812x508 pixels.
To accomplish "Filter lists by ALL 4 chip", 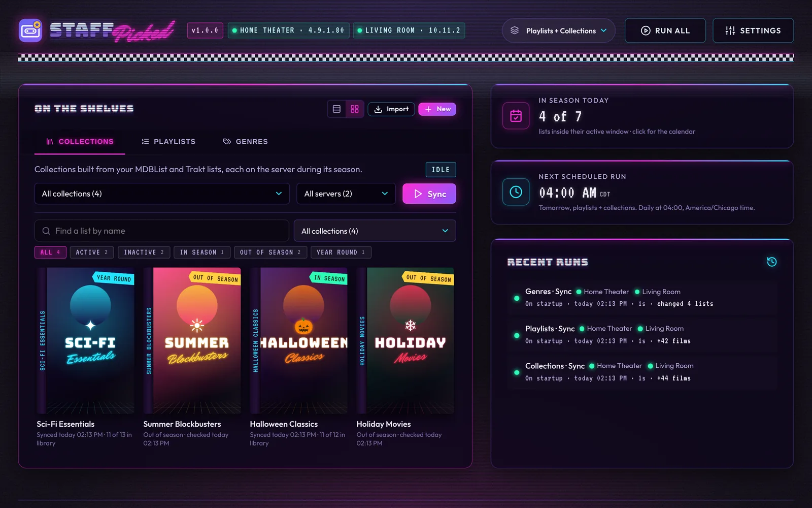I will pyautogui.click(x=50, y=252).
